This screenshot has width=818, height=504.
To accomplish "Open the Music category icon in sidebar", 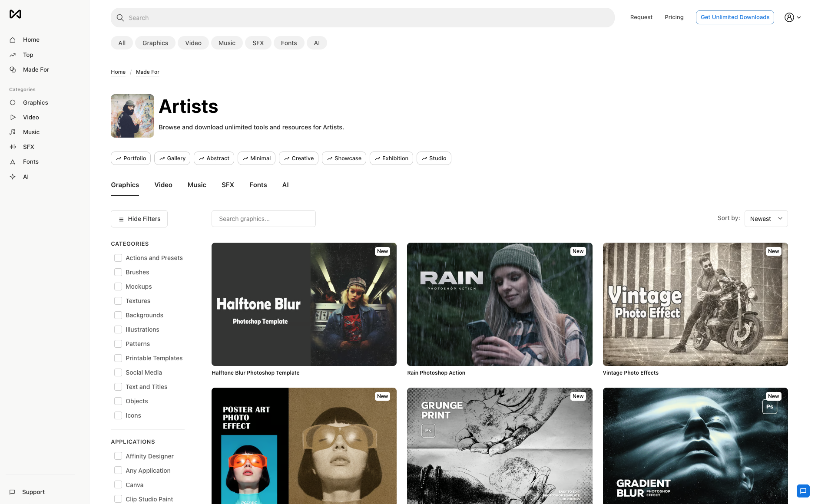I will click(x=13, y=132).
